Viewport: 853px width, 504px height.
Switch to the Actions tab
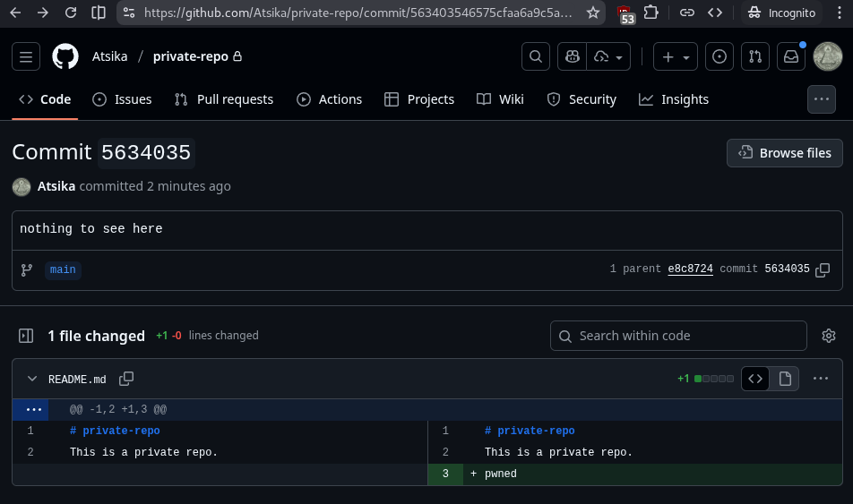pos(329,99)
